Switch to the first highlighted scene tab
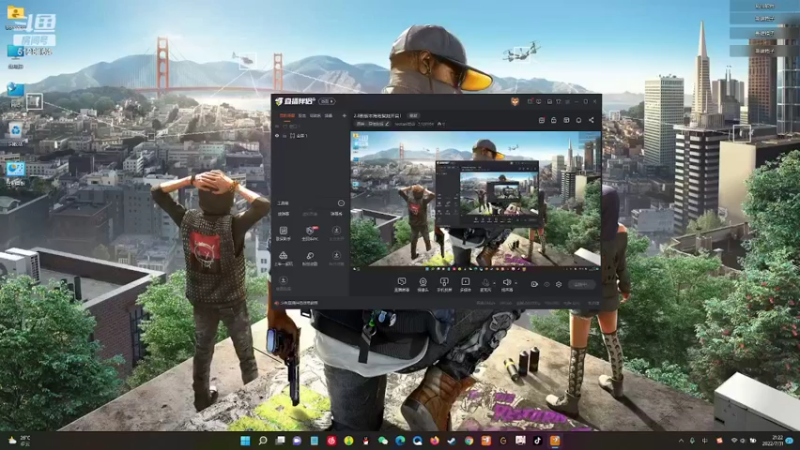The image size is (800, 450). [287, 116]
